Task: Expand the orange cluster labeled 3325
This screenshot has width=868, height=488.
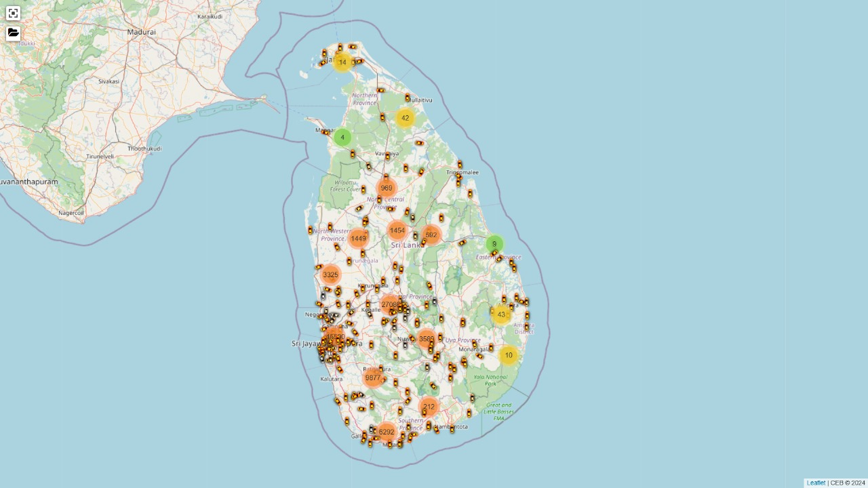Action: [330, 275]
